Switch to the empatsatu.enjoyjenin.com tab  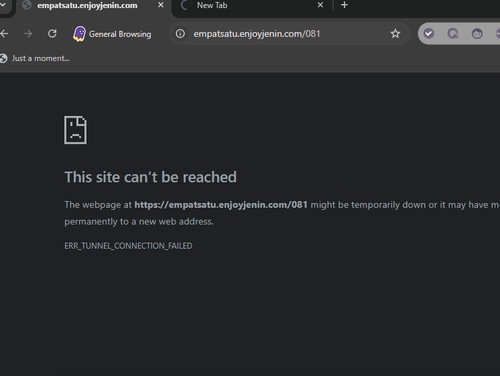93,6
